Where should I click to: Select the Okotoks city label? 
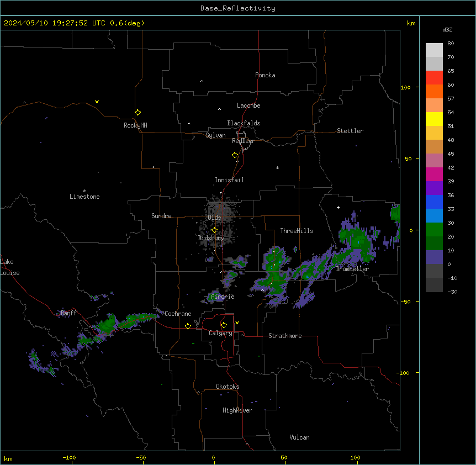pos(228,387)
